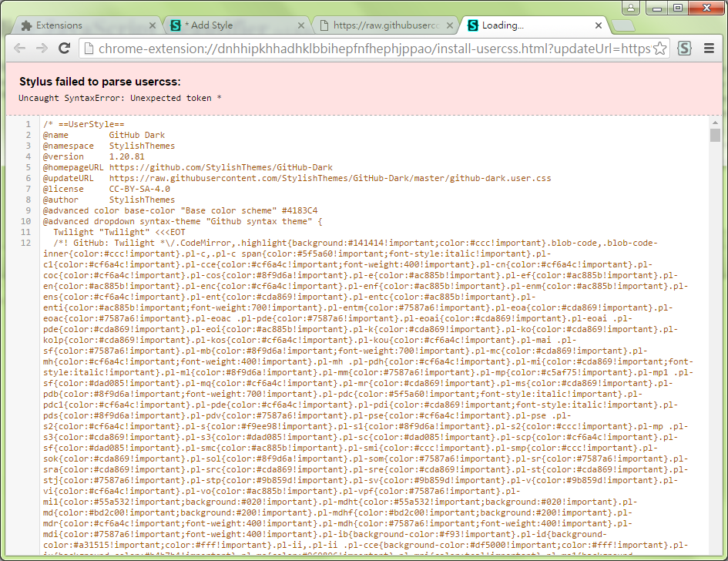Close the Add Style tab
Image resolution: width=728 pixels, height=561 pixels.
click(301, 25)
